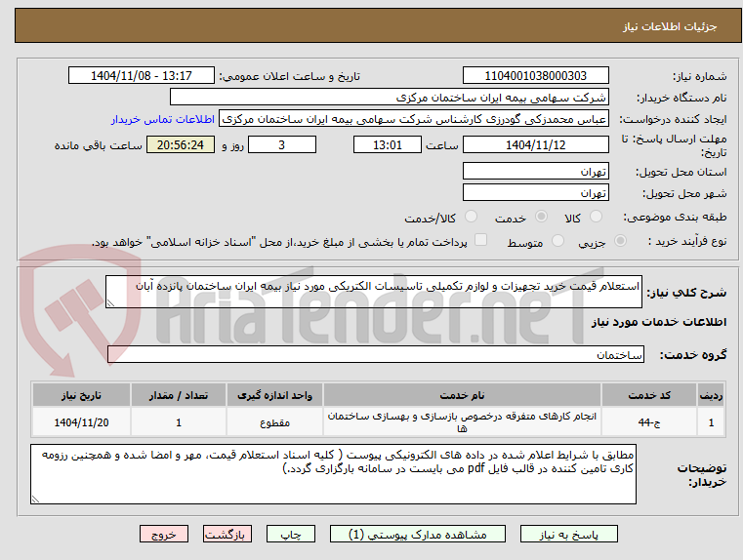Click the پاسخ به نیاز button
This screenshot has width=743, height=560.
[x=568, y=534]
